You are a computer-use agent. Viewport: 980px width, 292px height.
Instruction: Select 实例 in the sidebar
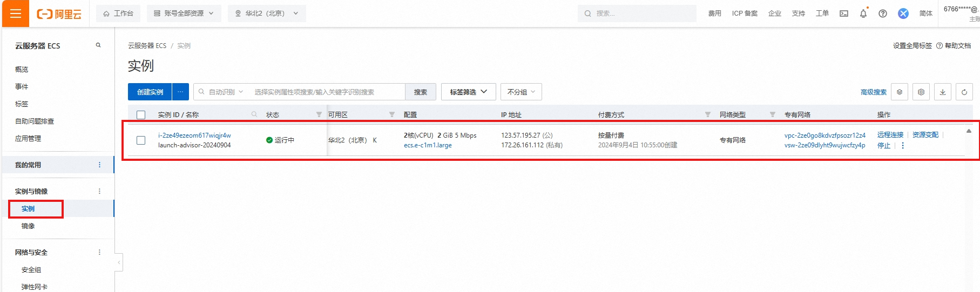[28, 209]
